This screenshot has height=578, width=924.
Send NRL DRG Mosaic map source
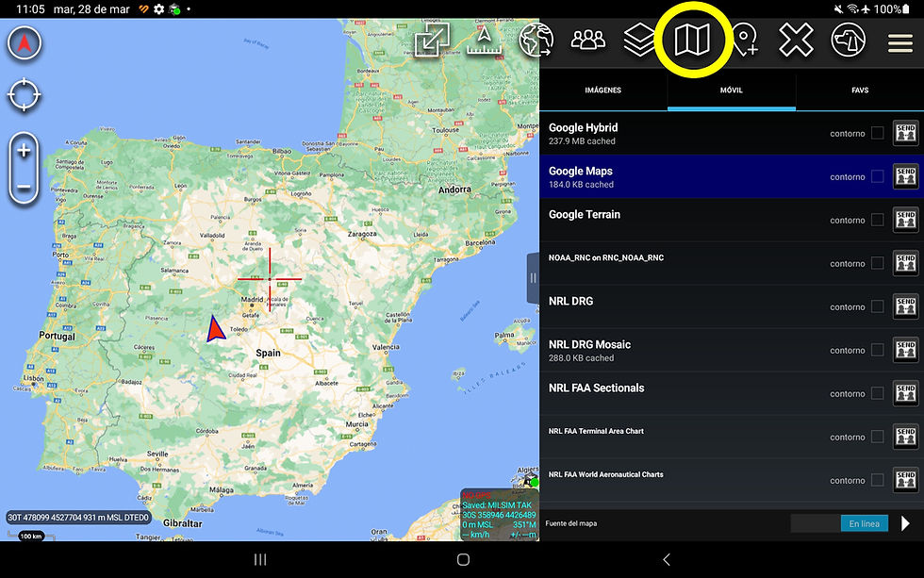(x=906, y=350)
